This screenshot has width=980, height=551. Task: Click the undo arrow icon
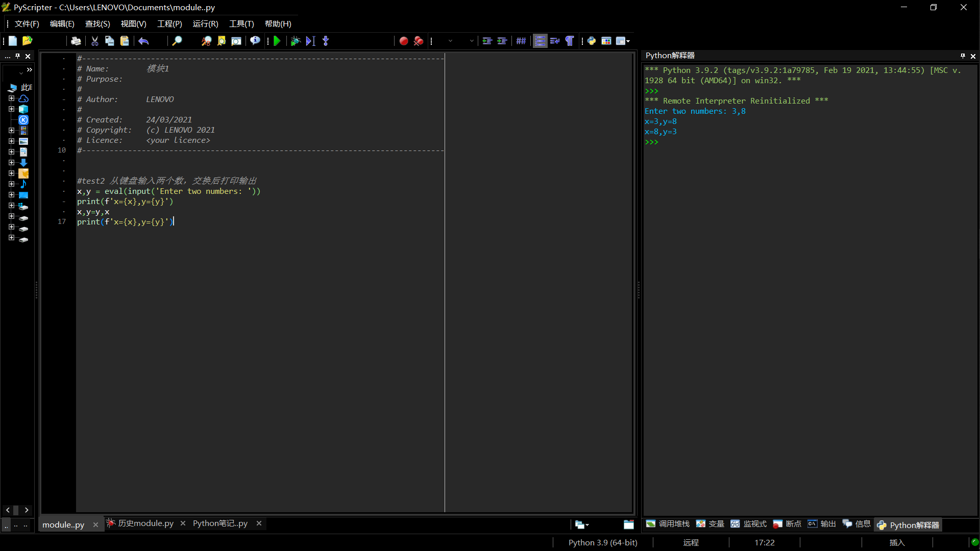click(x=143, y=41)
